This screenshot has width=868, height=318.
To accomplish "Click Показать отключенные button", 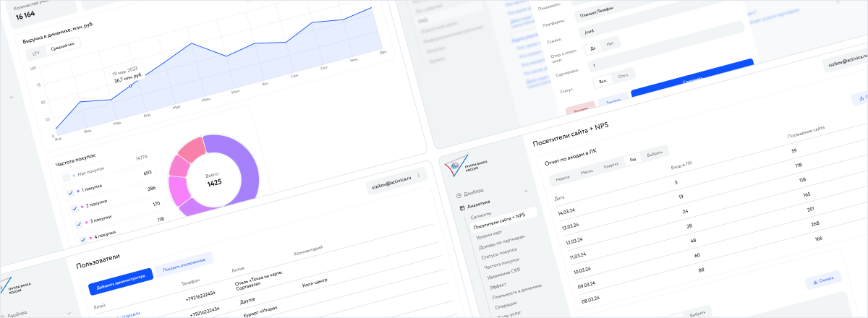I will click(184, 265).
